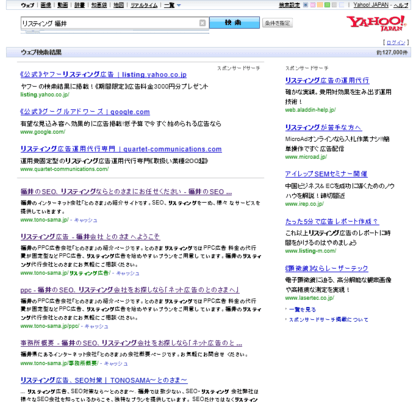
Task: Switch to the 地図 search tab
Action: coord(119,5)
